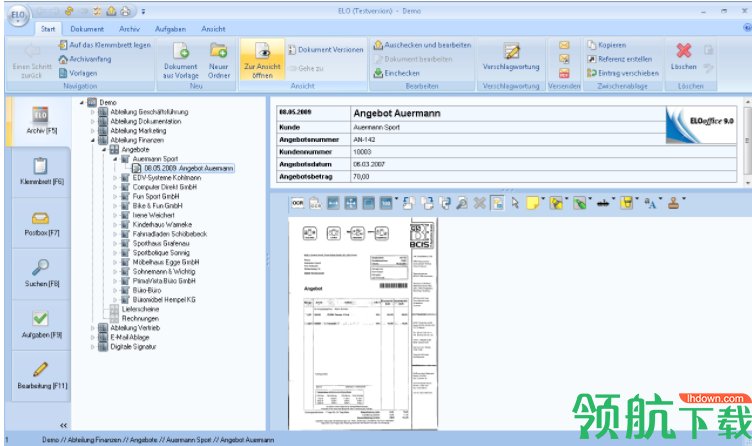Open Dokument Versionen
The image size is (752, 446).
click(326, 49)
